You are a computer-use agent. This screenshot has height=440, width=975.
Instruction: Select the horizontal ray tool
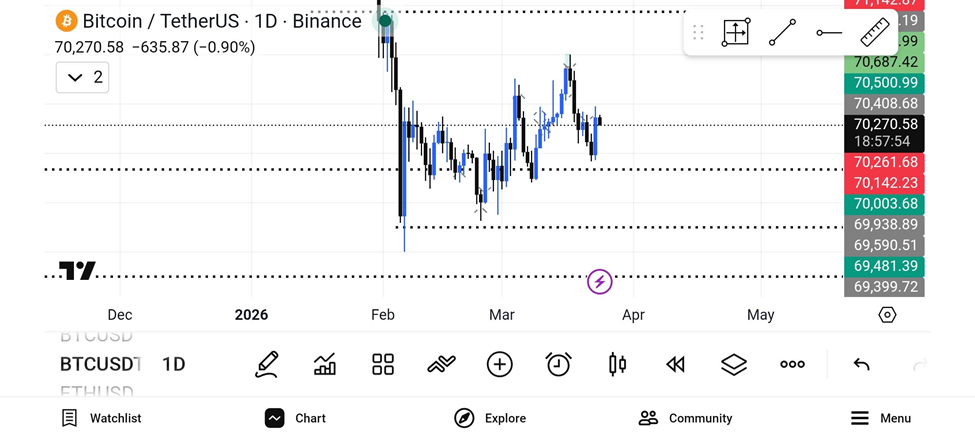[x=829, y=33]
